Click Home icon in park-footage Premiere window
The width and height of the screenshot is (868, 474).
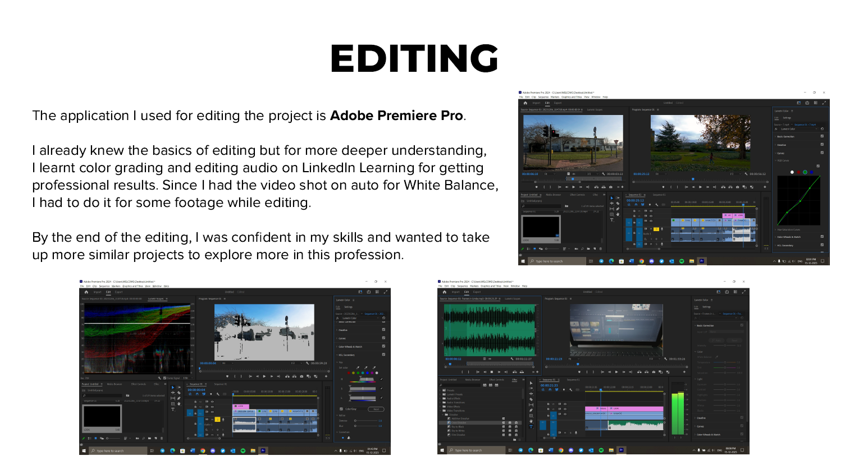[x=526, y=103]
